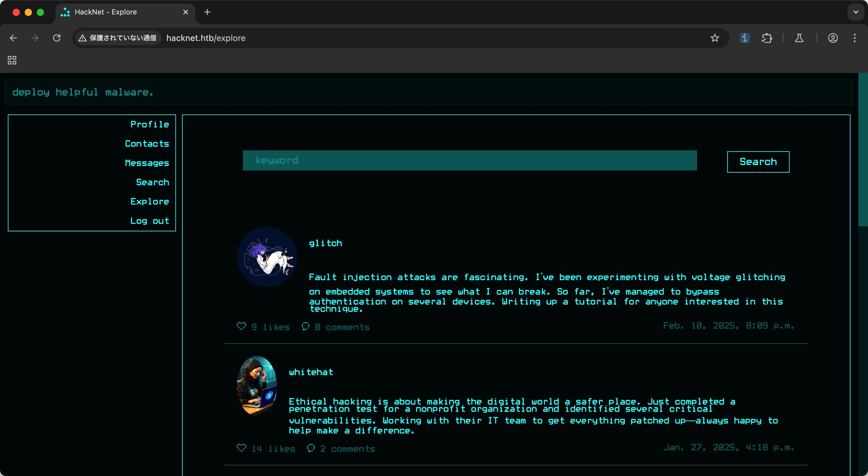
Task: Like glitch's post with heart icon
Action: pos(241,326)
